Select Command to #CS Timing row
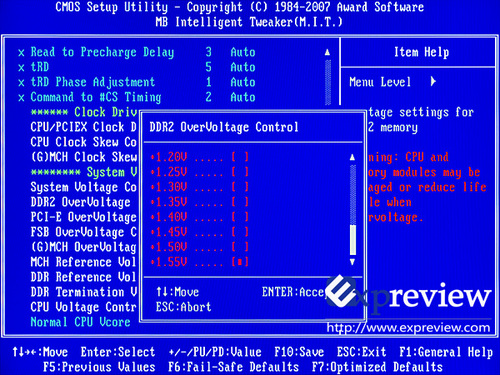 point(137,97)
